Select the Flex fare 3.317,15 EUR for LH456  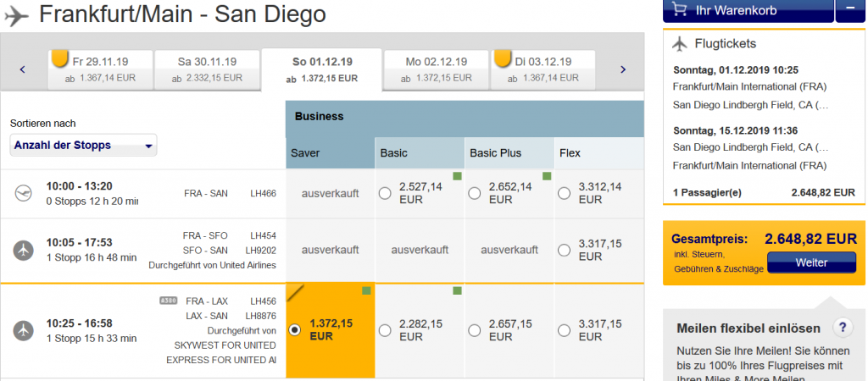pyautogui.click(x=564, y=331)
